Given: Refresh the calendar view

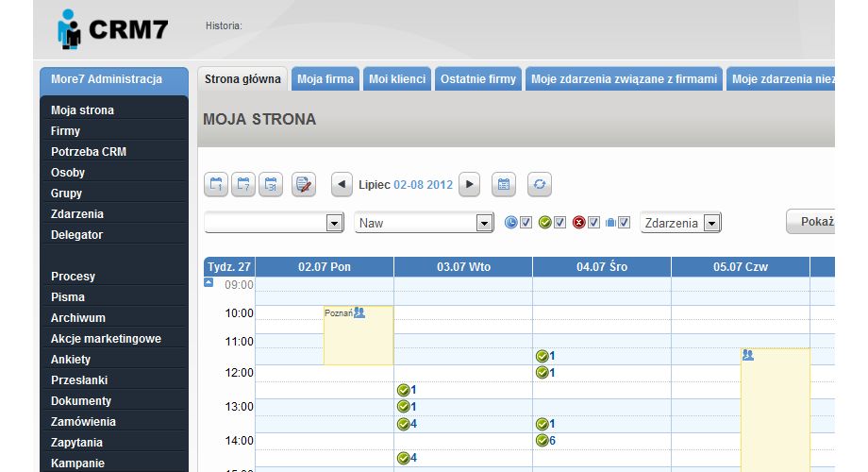Looking at the screenshot, I should pyautogui.click(x=539, y=184).
